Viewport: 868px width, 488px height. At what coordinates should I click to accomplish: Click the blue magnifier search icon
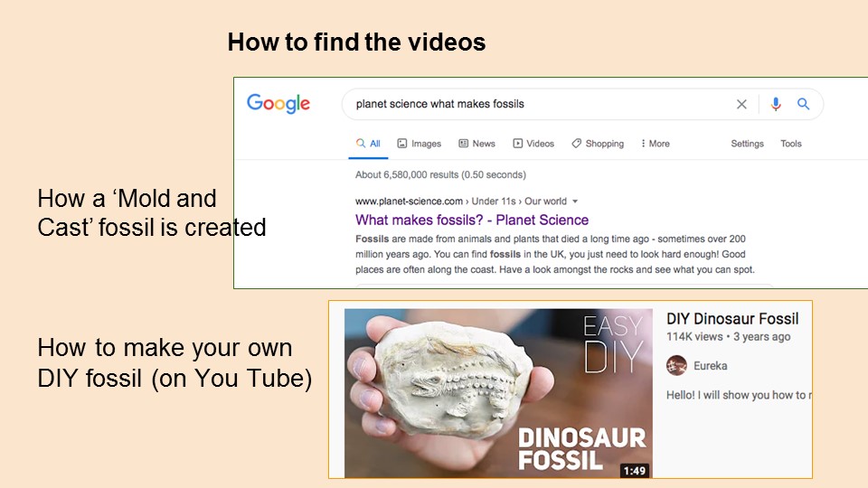[803, 104]
